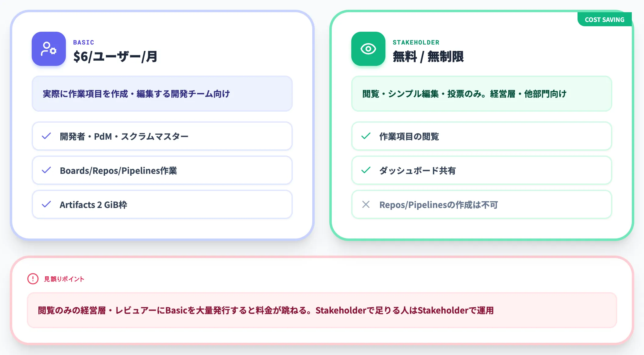The width and height of the screenshot is (644, 355).
Task: Click the 見誤りポイント heading
Action: pos(64,279)
